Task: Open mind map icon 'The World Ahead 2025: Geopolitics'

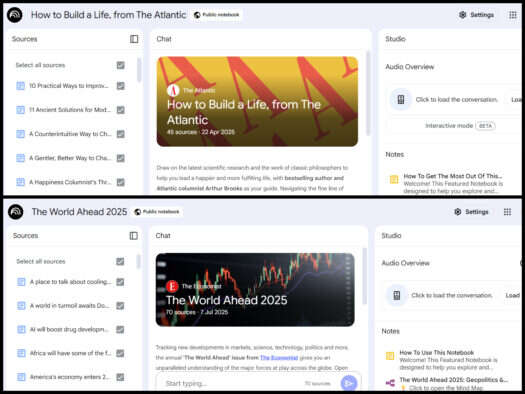Action: [390, 383]
